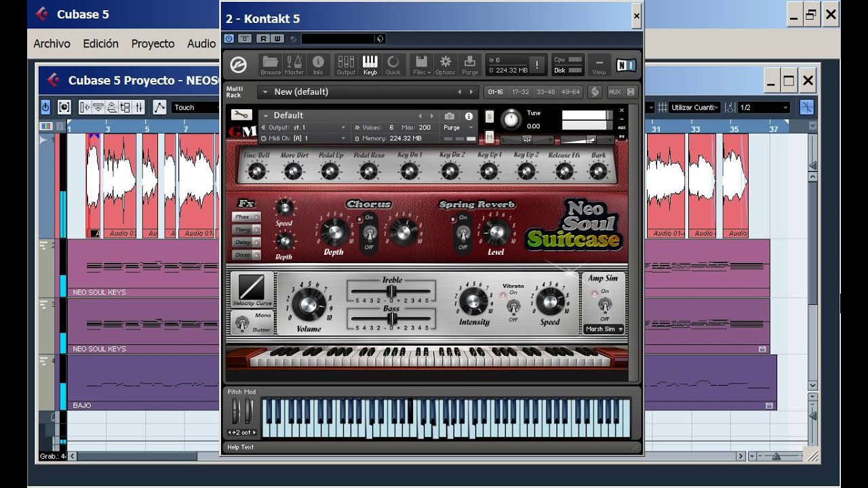
Task: Click the Volume knob
Action: coord(309,304)
